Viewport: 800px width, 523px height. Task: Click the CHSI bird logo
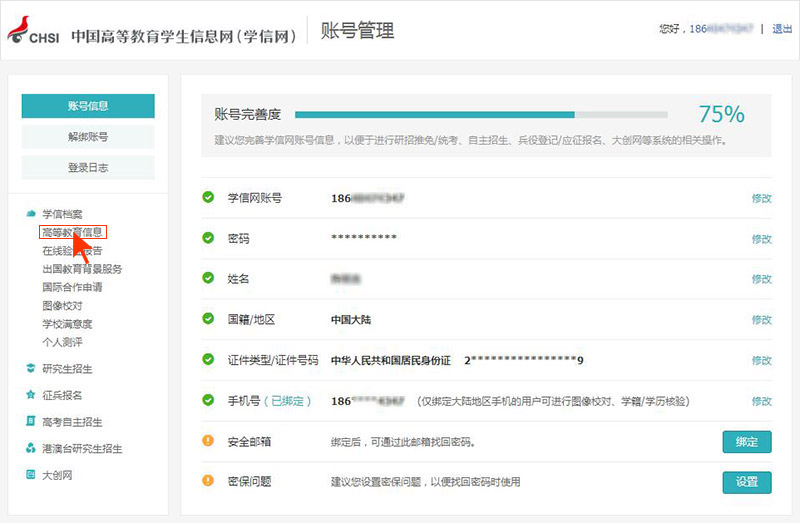click(x=18, y=30)
